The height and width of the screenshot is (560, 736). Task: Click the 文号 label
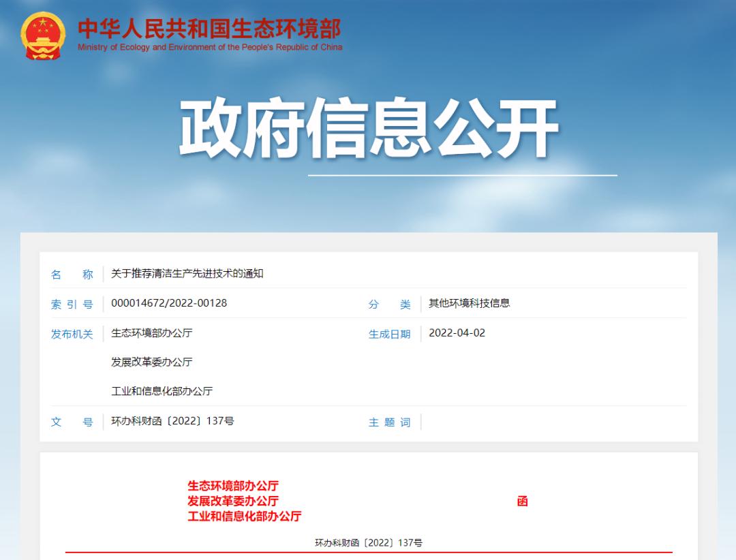[72, 422]
